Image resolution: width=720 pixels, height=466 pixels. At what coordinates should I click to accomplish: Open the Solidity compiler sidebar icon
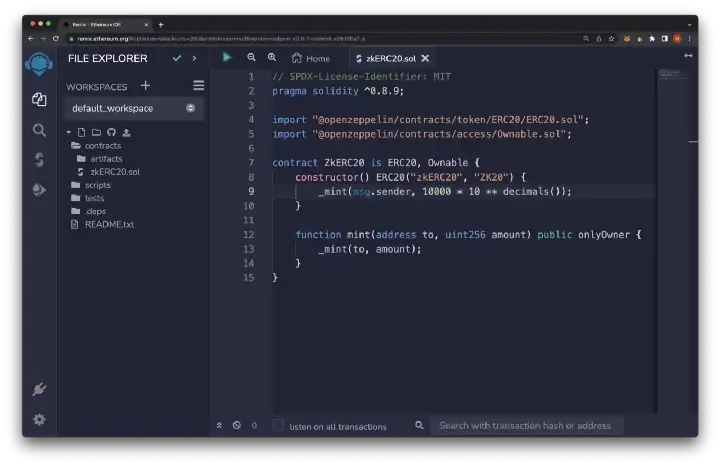pyautogui.click(x=39, y=159)
